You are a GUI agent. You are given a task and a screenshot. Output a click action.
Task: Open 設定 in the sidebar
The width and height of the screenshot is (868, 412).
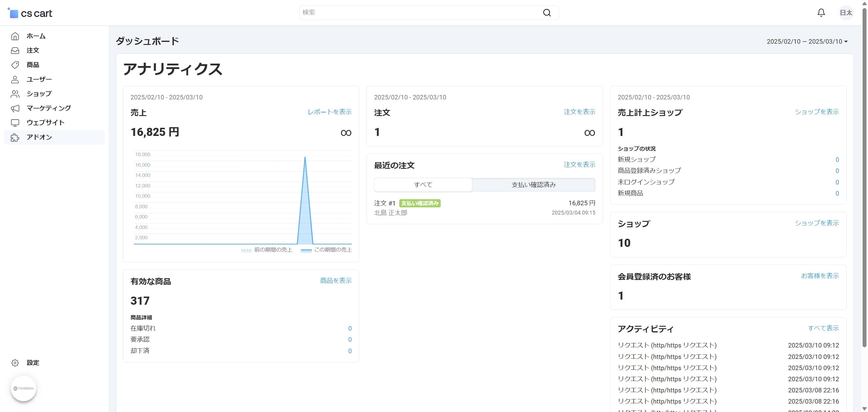tap(54, 363)
